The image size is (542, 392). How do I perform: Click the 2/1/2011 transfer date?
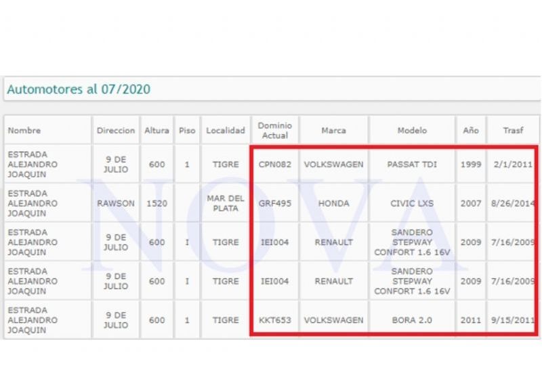pos(513,165)
